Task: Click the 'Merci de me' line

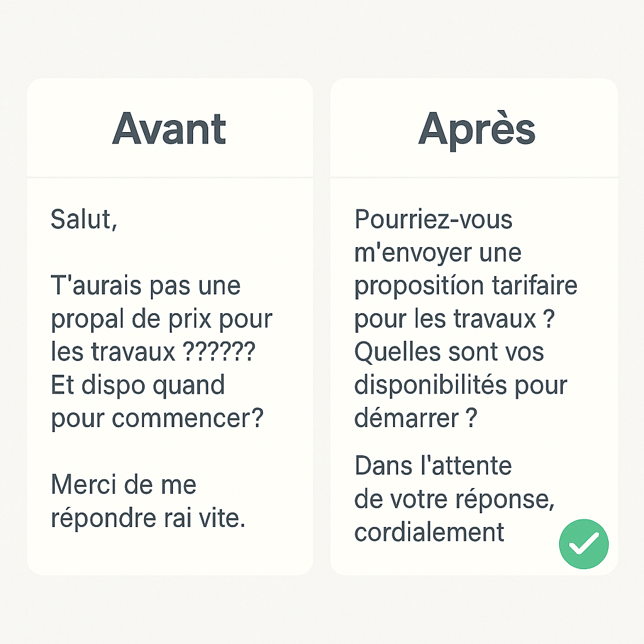Action: coord(124,484)
